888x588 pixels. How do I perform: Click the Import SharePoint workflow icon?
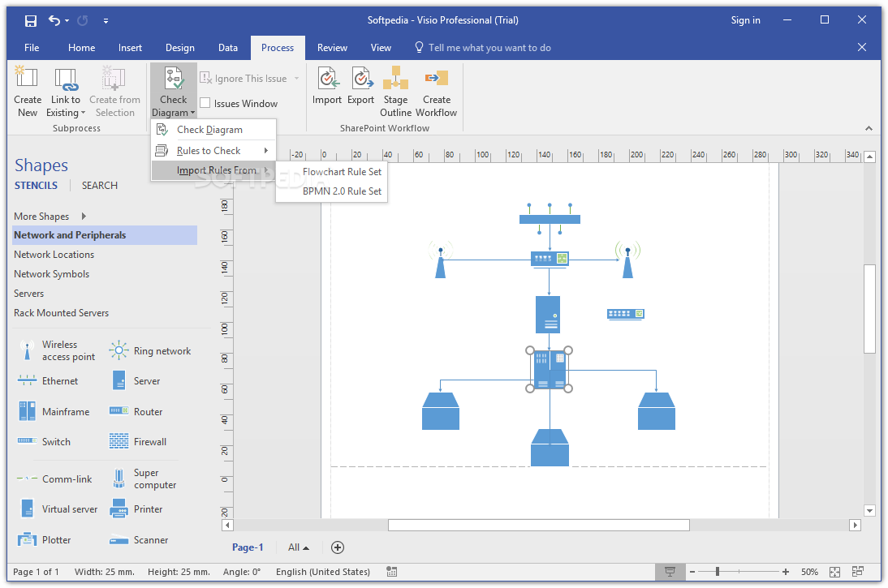pos(327,78)
